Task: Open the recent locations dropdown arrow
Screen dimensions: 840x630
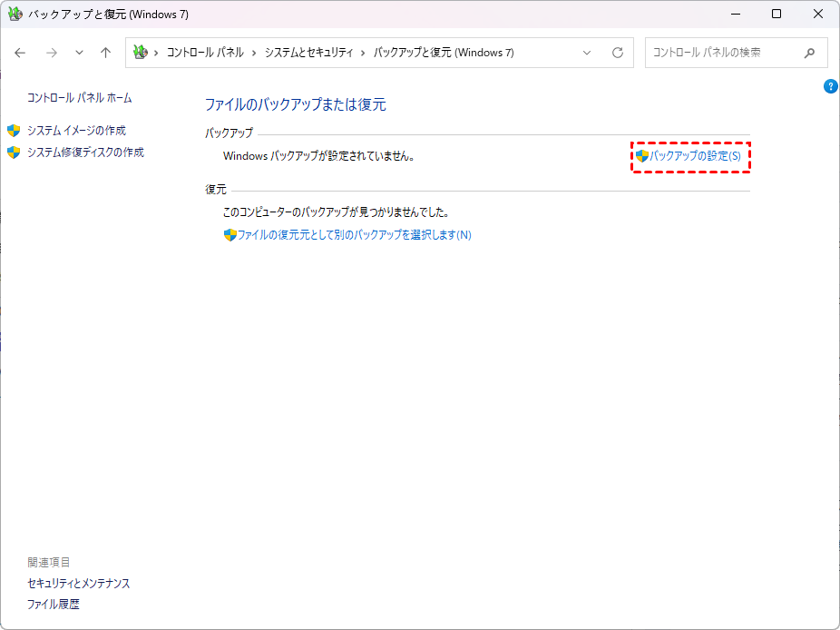Action: point(79,53)
